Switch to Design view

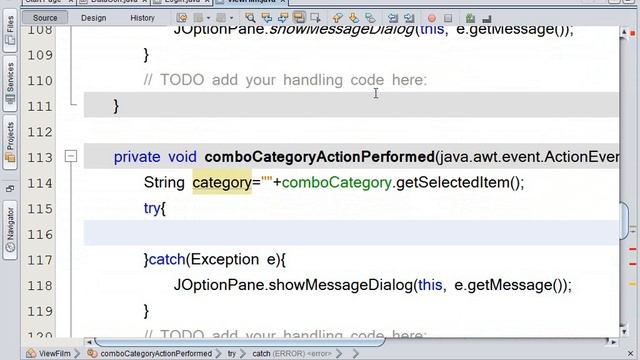click(93, 18)
